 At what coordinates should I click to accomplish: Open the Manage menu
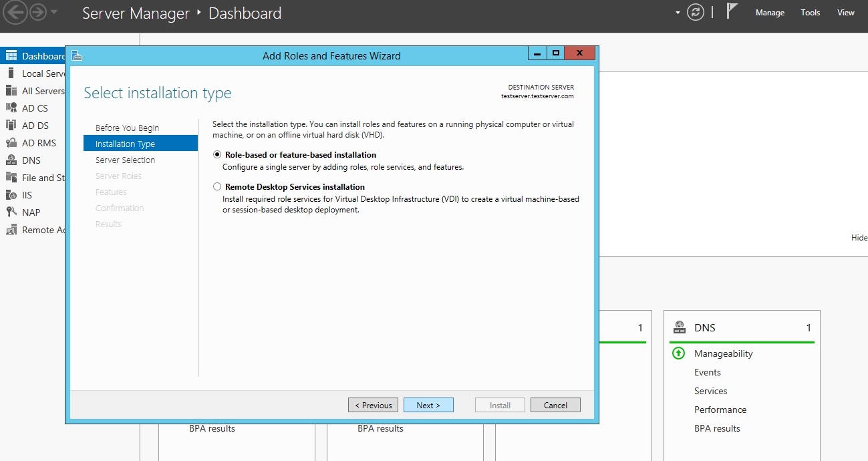point(770,13)
